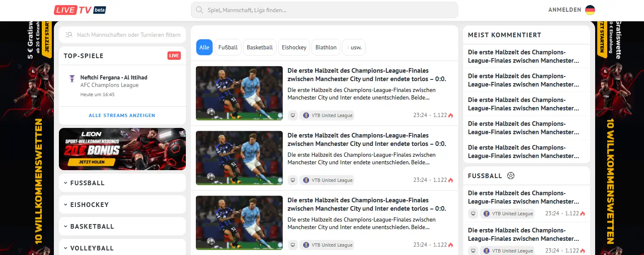The width and height of the screenshot is (644, 255).
Task: Open the third center article thumbnail image
Action: click(239, 223)
